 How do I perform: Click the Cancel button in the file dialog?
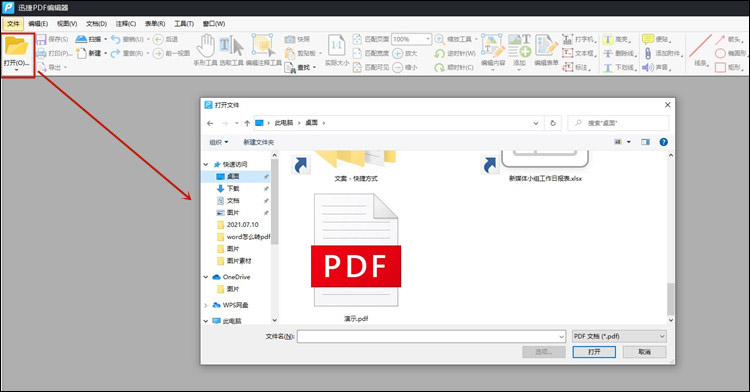[x=644, y=352]
